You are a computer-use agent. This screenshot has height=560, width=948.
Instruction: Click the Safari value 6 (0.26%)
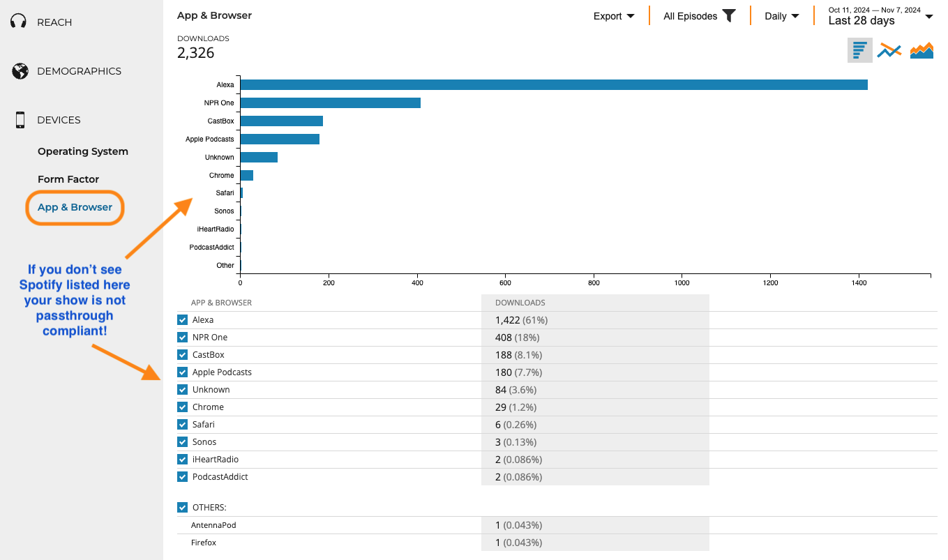(518, 425)
